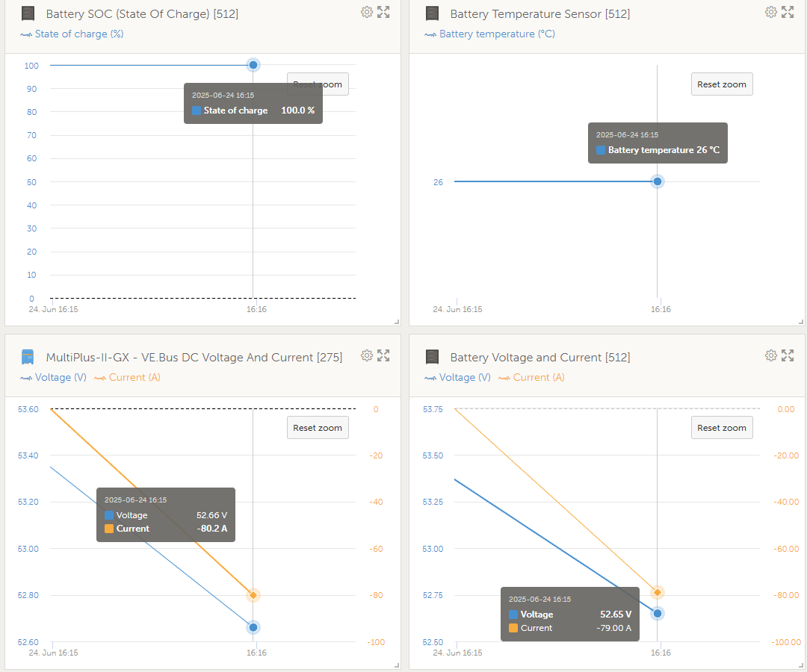Image resolution: width=807 pixels, height=672 pixels.
Task: Open settings gear for Battery SOC widget
Action: [x=367, y=12]
